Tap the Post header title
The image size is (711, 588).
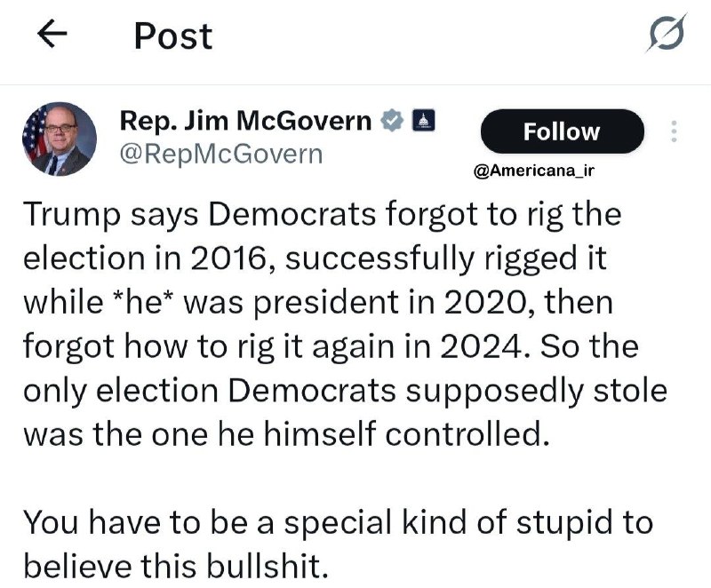[x=173, y=36]
